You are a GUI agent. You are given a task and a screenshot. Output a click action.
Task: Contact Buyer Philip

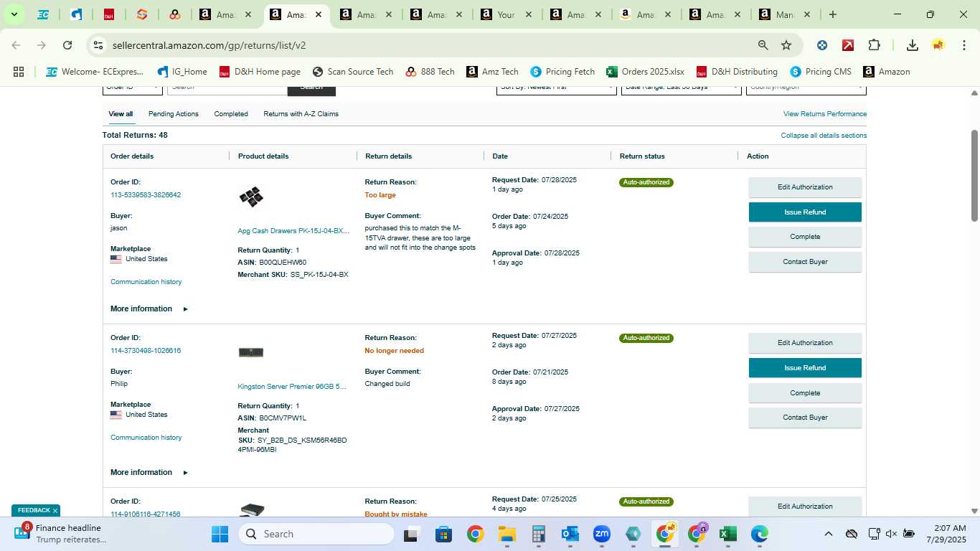tap(805, 418)
